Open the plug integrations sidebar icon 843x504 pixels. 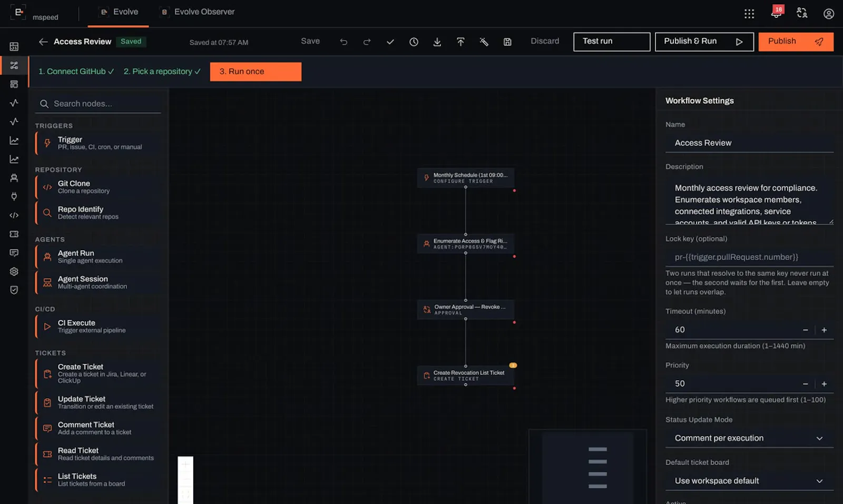pos(14,196)
